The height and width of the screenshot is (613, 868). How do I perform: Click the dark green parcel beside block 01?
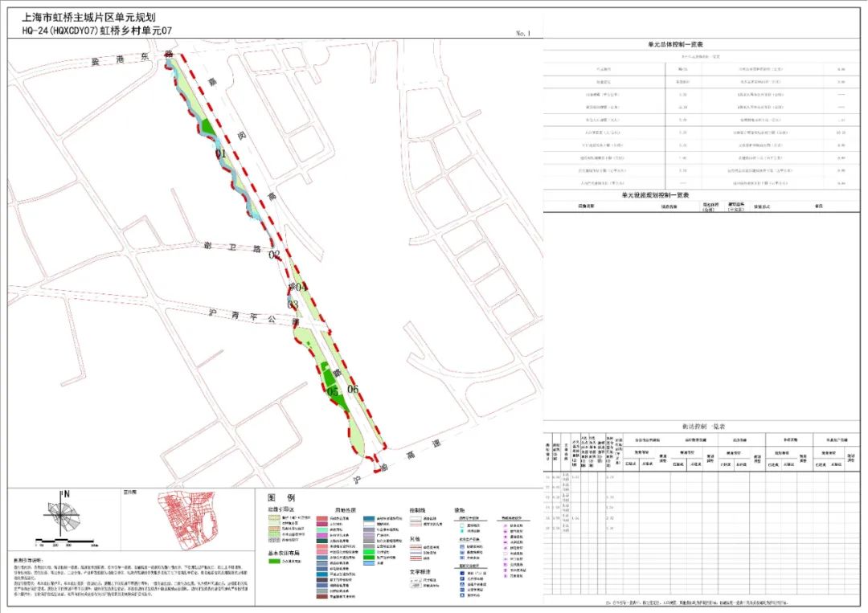pos(207,127)
